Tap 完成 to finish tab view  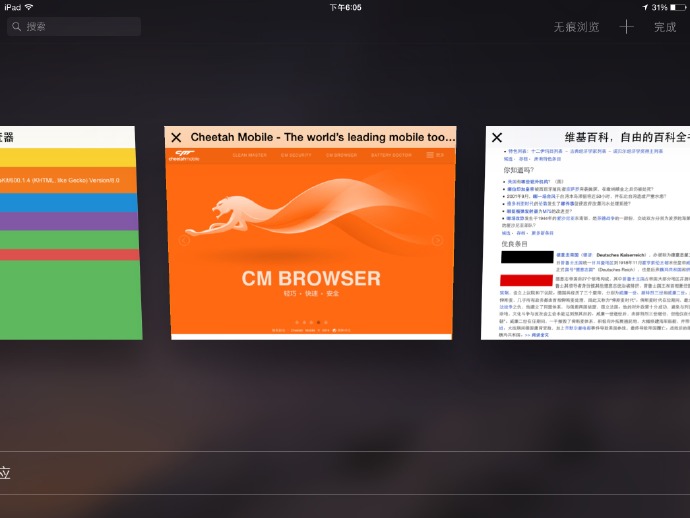(x=665, y=27)
